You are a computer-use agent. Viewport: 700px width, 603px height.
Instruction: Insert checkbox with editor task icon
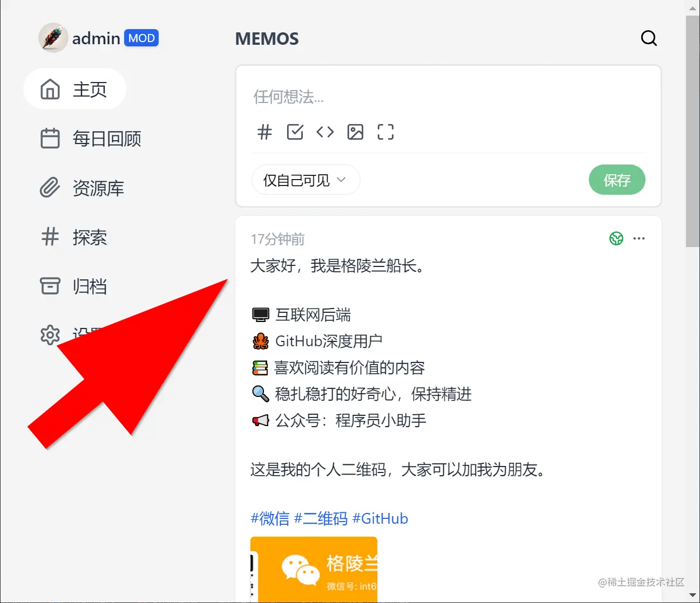click(x=295, y=132)
